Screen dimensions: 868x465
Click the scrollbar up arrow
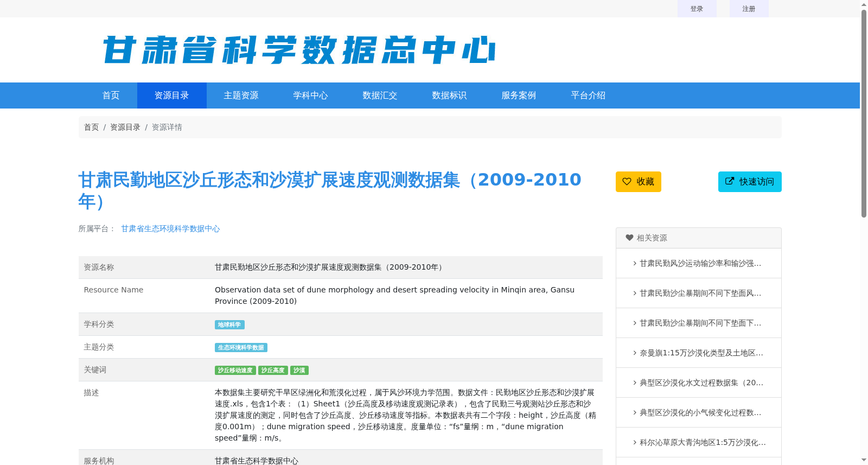point(864,4)
